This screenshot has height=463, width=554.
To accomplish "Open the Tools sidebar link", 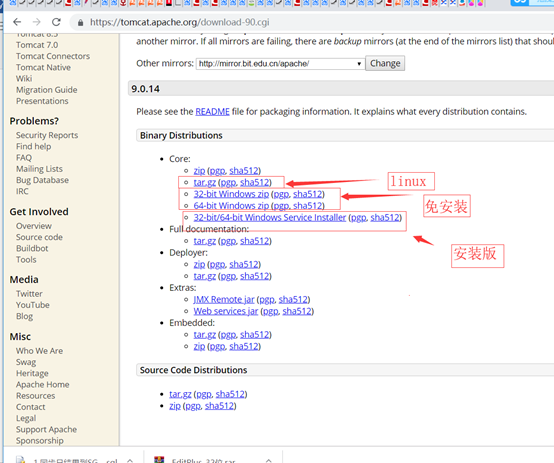I will (x=26, y=259).
